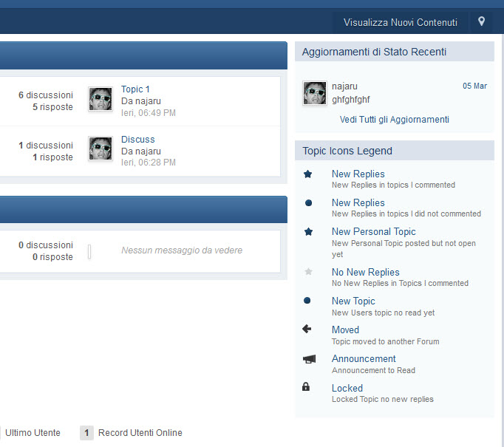Click the dot icon beside New Topic
The height and width of the screenshot is (447, 504).
pyautogui.click(x=308, y=301)
